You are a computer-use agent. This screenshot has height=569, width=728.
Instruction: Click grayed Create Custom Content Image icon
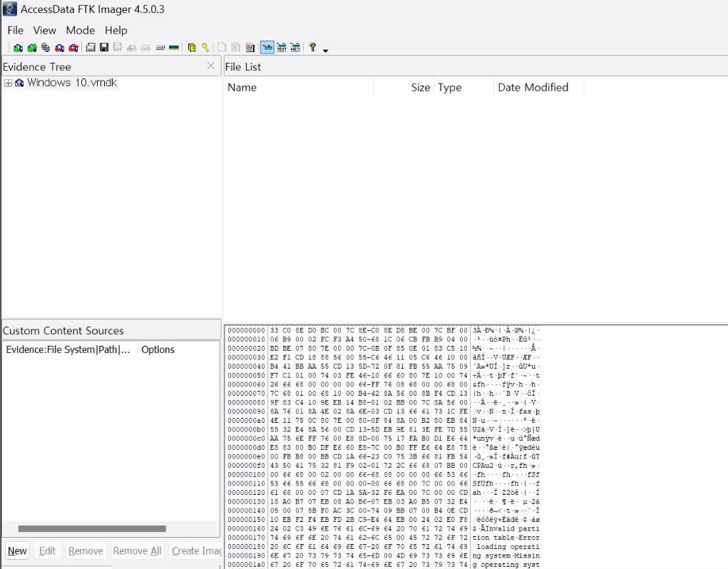point(145,47)
